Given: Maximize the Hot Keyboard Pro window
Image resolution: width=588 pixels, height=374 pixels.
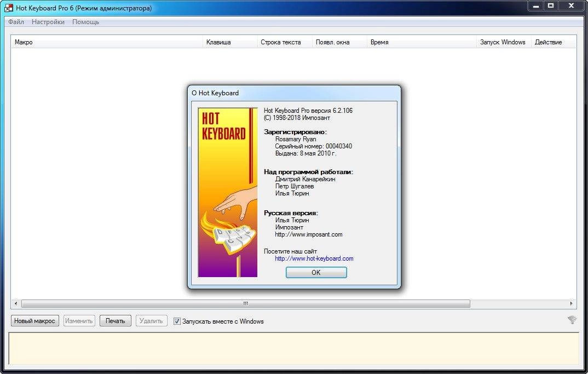Looking at the screenshot, I should [x=551, y=5].
